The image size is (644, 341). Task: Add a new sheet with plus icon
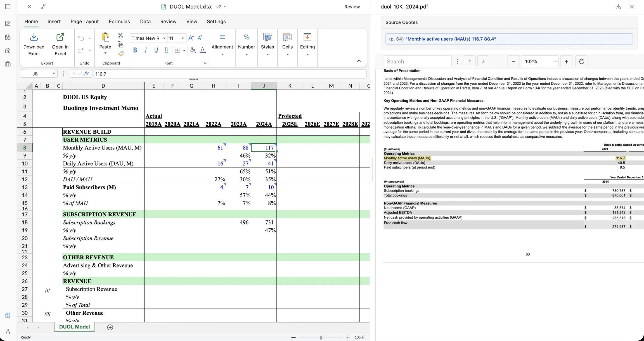(x=110, y=327)
